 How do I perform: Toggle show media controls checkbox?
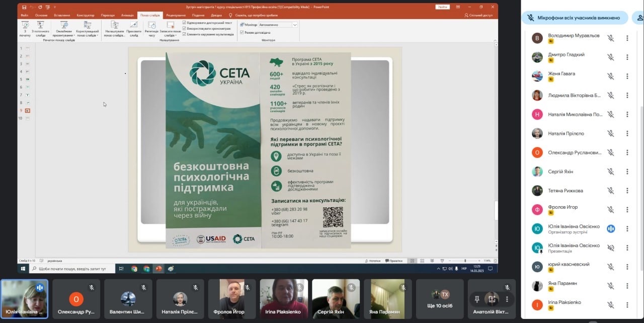point(184,34)
